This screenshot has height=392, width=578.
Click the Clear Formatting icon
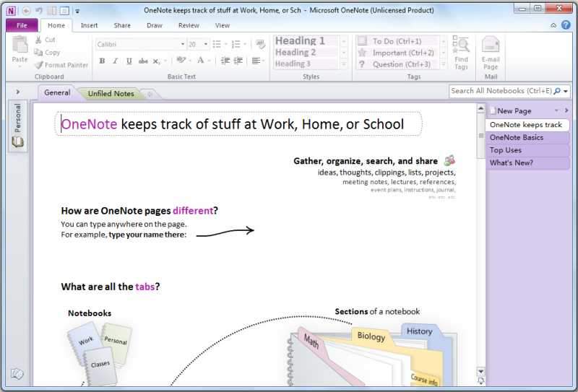(261, 44)
